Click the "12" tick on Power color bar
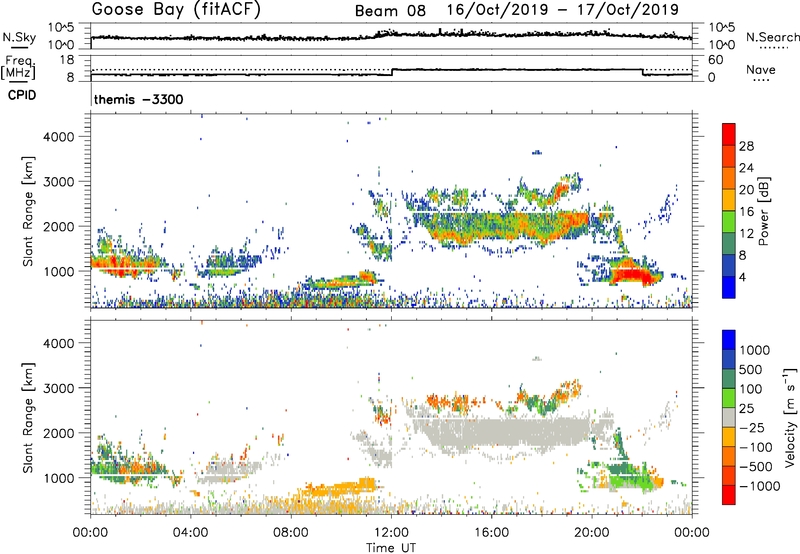This screenshot has width=800, height=554. tap(746, 234)
